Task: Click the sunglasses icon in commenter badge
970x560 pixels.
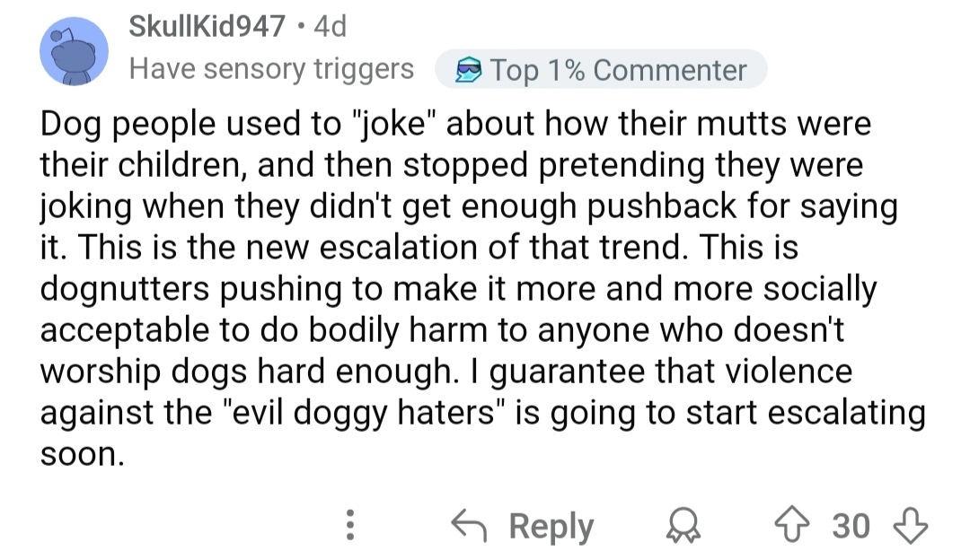Action: pos(467,70)
